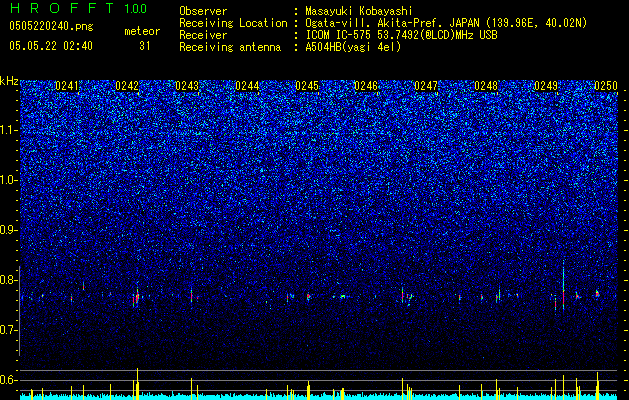Select the file name 0505220240.png
This screenshot has height=400, width=629.
coord(51,27)
